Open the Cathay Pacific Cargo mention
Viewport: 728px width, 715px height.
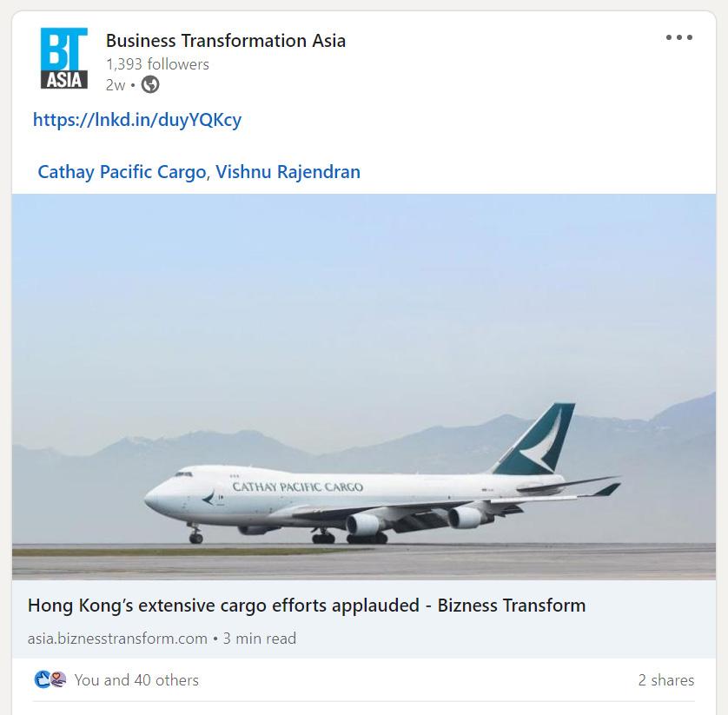pyautogui.click(x=122, y=172)
